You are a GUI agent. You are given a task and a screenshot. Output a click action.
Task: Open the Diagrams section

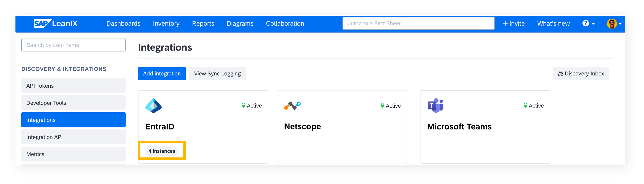(x=240, y=23)
